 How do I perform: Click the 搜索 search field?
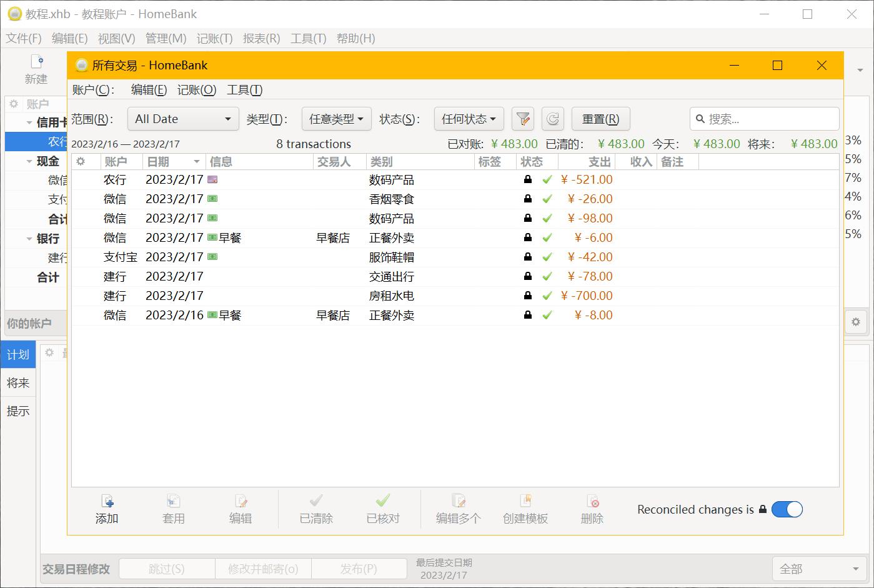pos(768,119)
